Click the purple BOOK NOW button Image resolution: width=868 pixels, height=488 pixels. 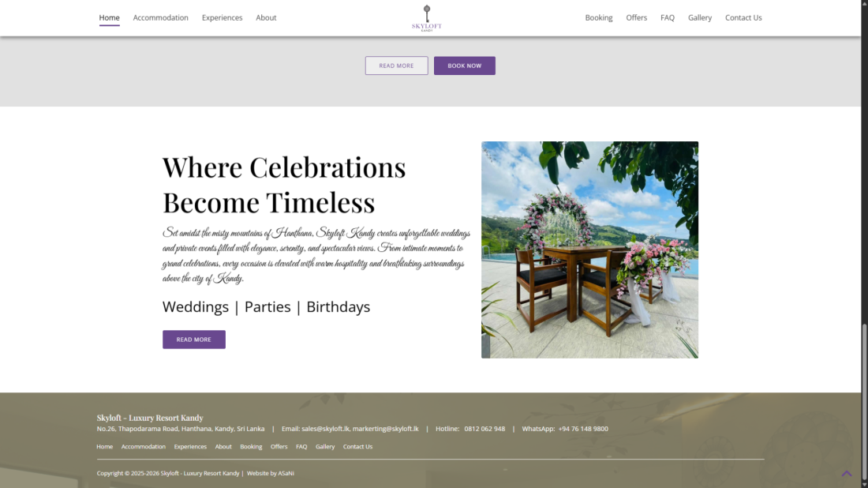(465, 66)
